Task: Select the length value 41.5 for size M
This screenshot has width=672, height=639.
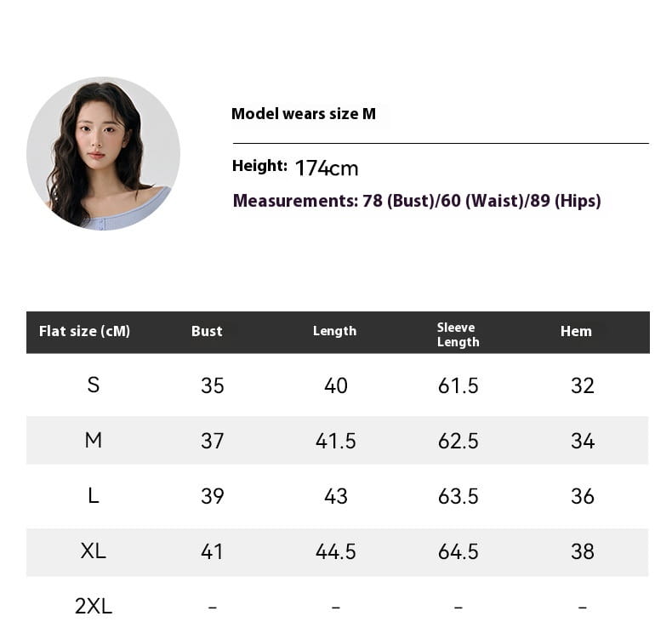Action: coord(336,441)
